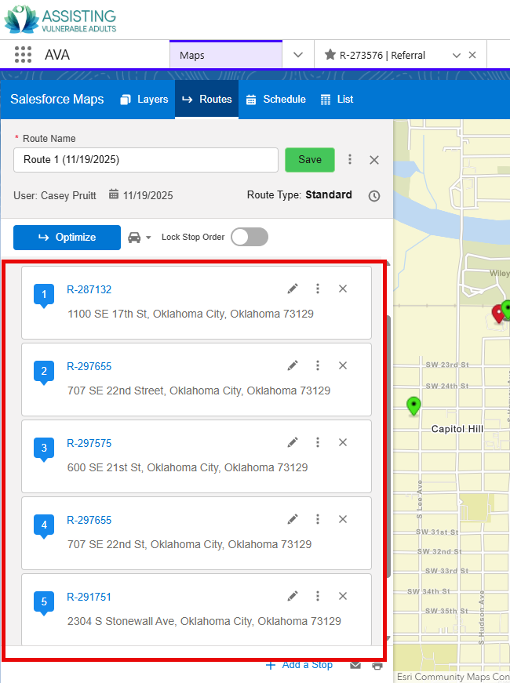
Task: Remove stop 4 from route
Action: pyautogui.click(x=343, y=519)
